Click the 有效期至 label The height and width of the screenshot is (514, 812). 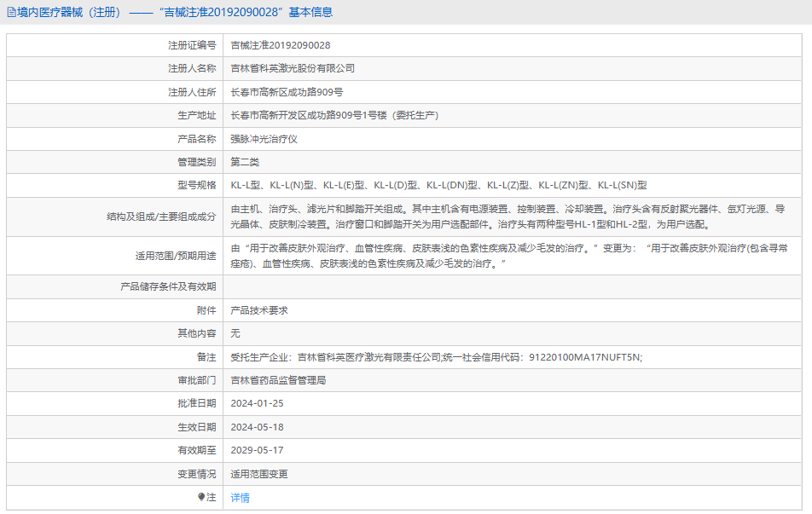[x=197, y=450]
